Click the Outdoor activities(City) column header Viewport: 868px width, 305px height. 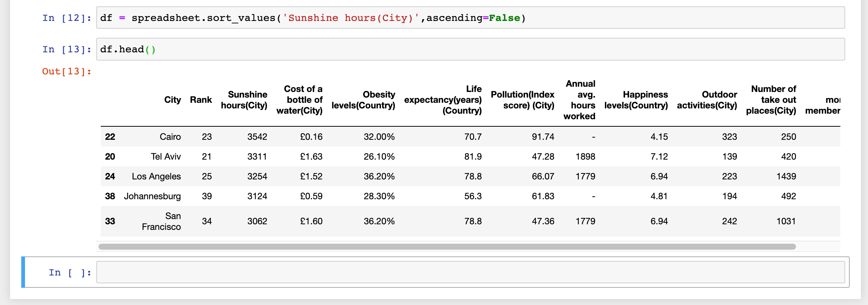tap(707, 100)
